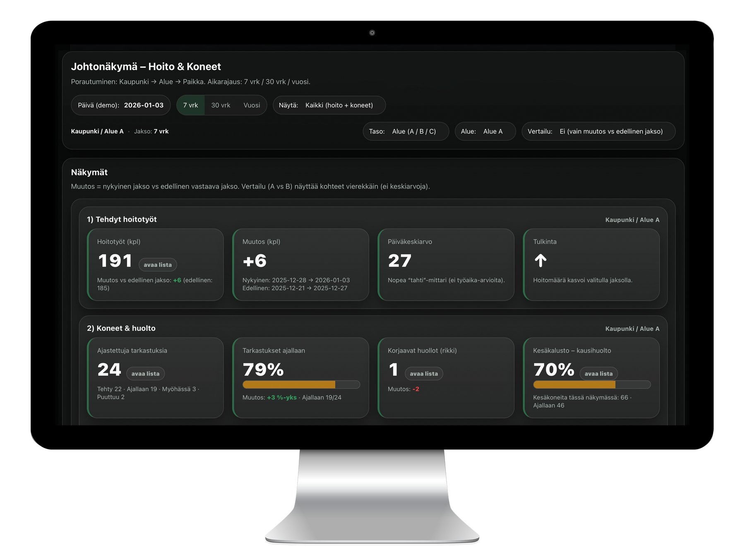The height and width of the screenshot is (560, 745).
Task: Click the upward arrow in Tulkinta card
Action: [541, 261]
